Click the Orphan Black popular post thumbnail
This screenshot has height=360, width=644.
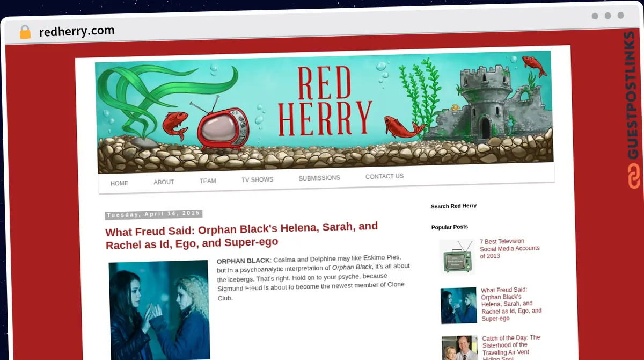[x=459, y=305]
